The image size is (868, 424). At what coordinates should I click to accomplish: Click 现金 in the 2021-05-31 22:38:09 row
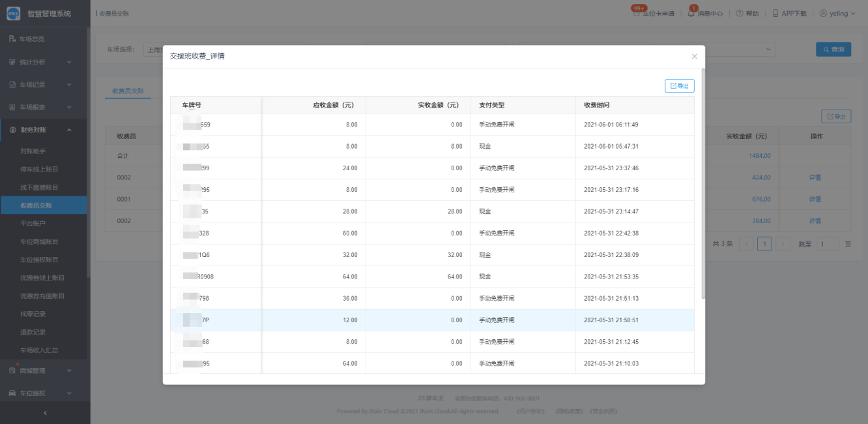click(485, 255)
